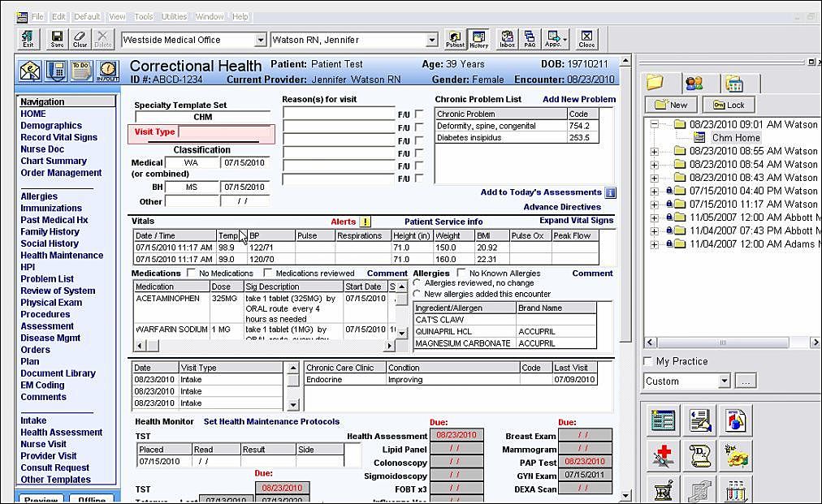Open the Westside Medical Office dropdown
The height and width of the screenshot is (504, 822).
pos(261,40)
